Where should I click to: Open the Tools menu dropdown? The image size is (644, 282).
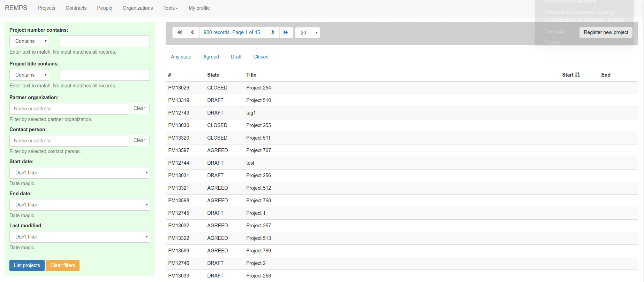click(171, 8)
